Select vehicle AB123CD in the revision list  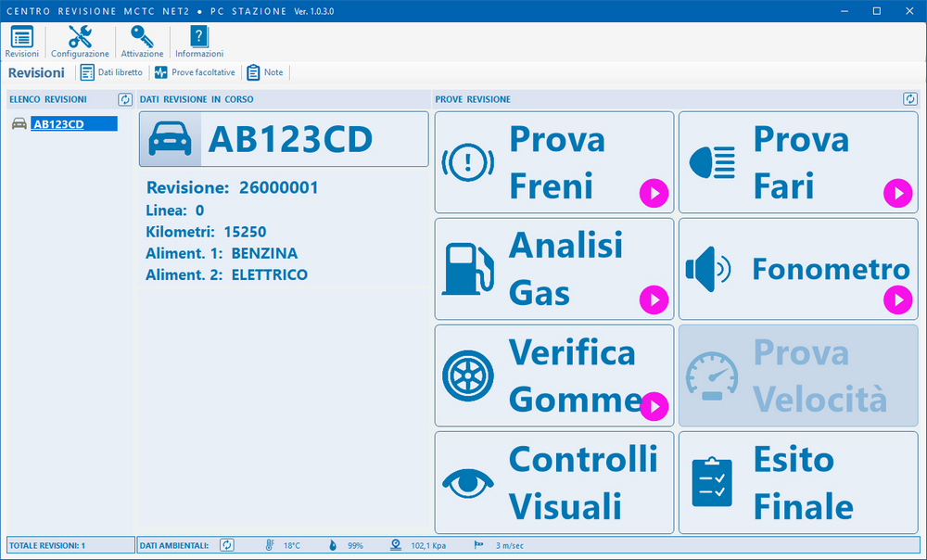(72, 123)
